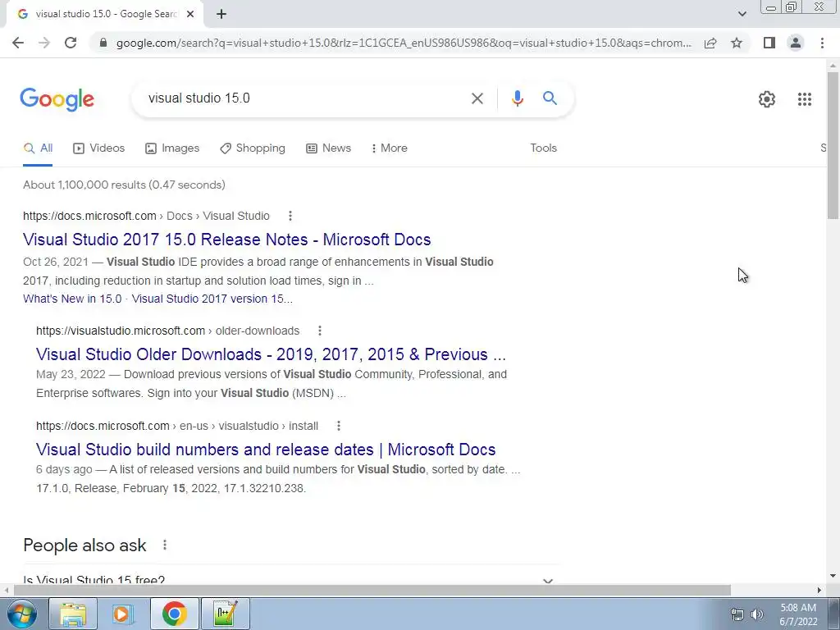Open the network tray icon

737,614
